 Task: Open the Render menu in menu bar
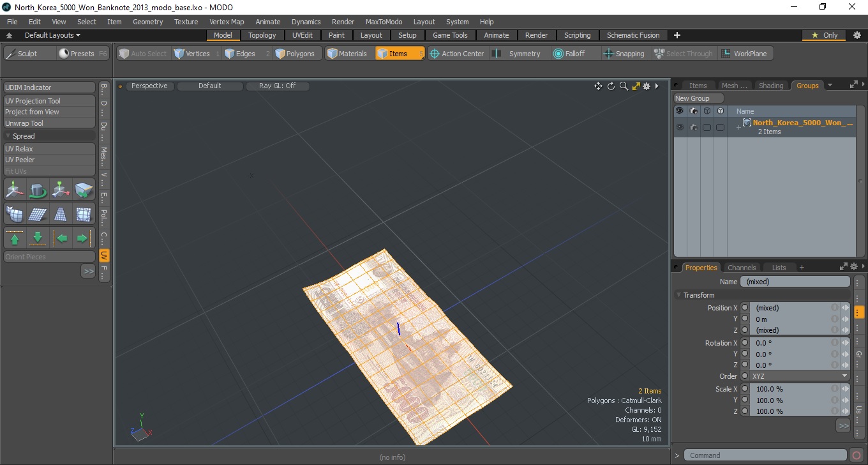coord(343,22)
